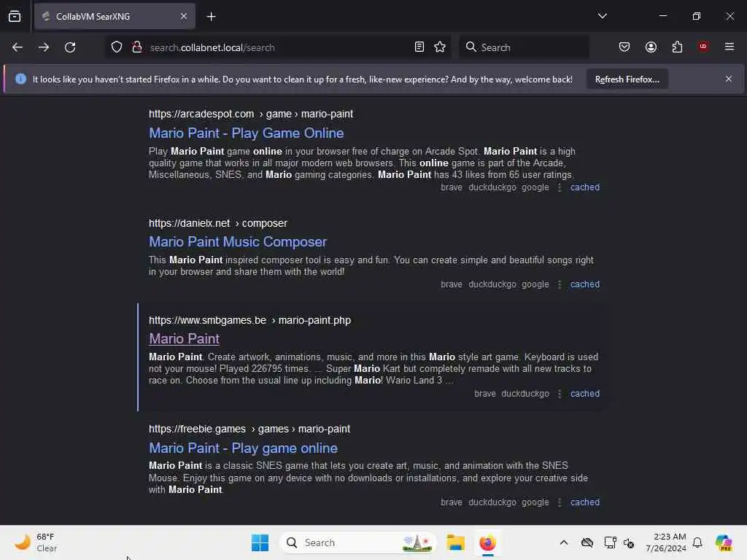Click the Firefox search box
This screenshot has width=747, height=560.
(x=524, y=47)
